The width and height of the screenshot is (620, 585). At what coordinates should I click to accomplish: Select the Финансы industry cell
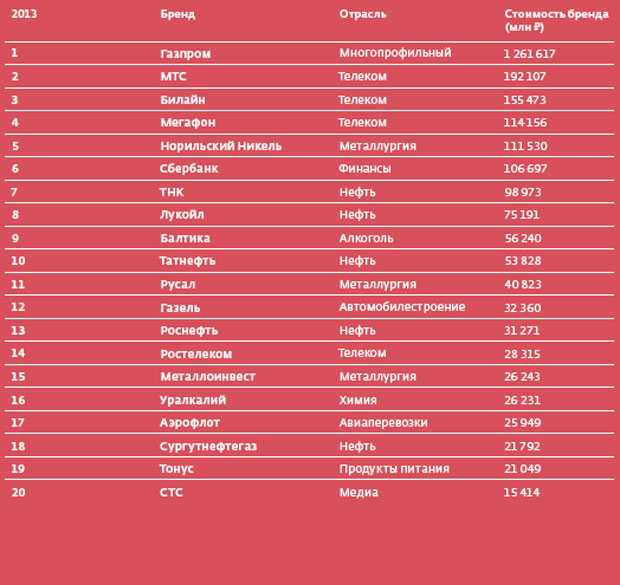365,169
